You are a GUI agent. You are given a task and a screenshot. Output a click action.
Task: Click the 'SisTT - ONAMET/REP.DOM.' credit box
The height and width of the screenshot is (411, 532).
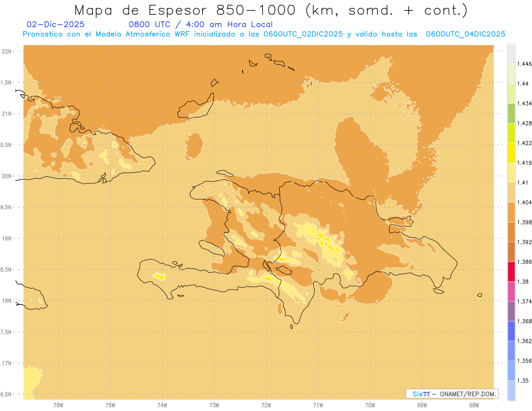point(452,394)
